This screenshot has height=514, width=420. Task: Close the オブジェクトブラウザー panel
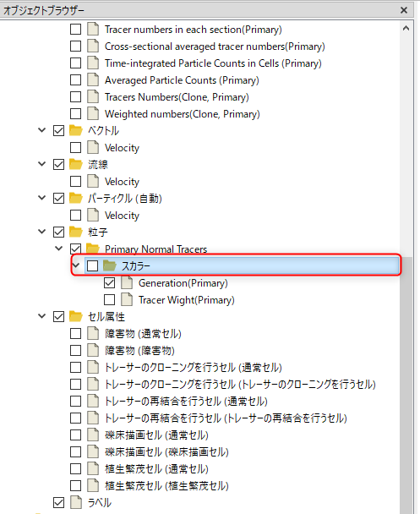click(404, 10)
